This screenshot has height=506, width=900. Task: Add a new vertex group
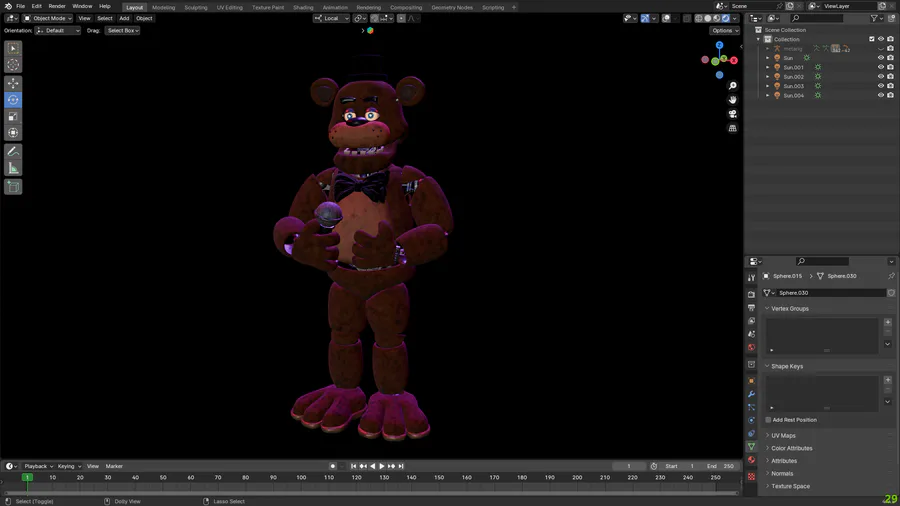(x=887, y=322)
